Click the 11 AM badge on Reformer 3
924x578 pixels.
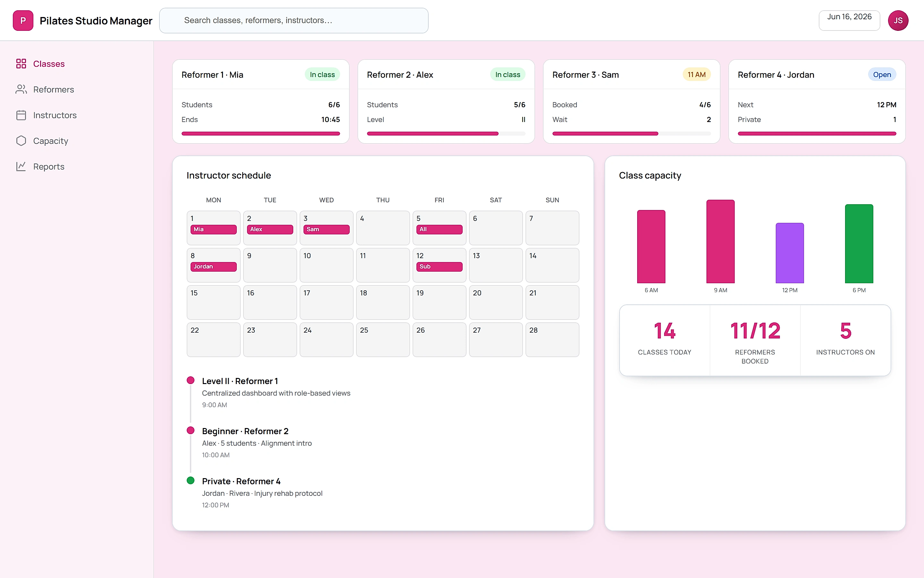pos(697,74)
